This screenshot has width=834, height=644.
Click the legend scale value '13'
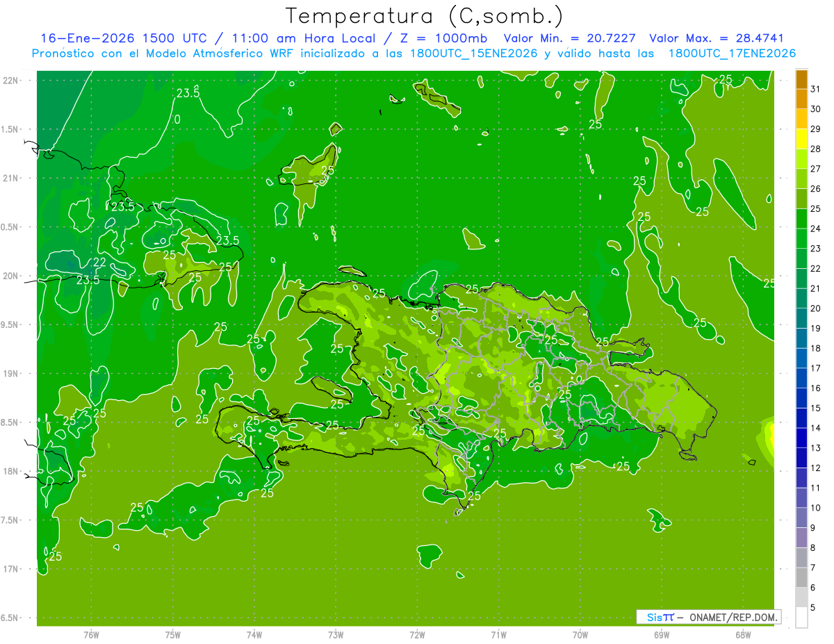pyautogui.click(x=816, y=448)
